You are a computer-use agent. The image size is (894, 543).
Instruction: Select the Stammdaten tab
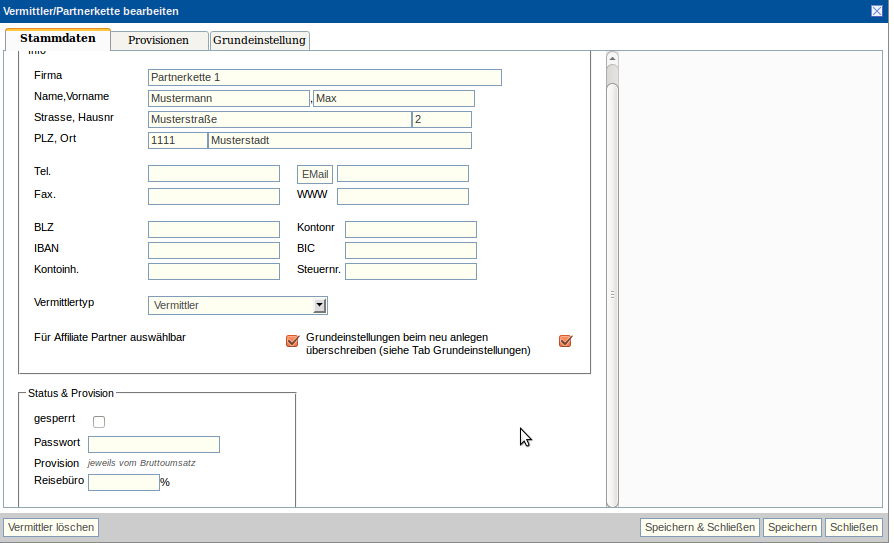(x=58, y=39)
